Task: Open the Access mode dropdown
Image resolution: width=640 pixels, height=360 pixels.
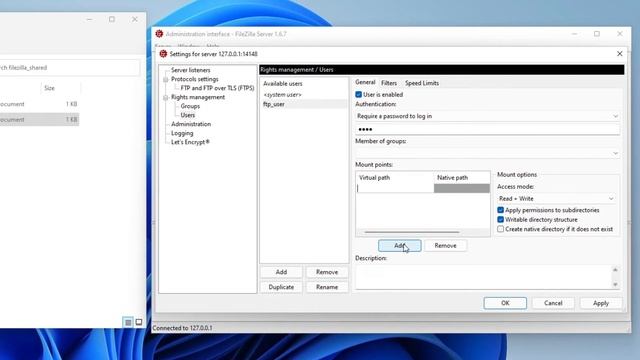Action: coord(556,199)
